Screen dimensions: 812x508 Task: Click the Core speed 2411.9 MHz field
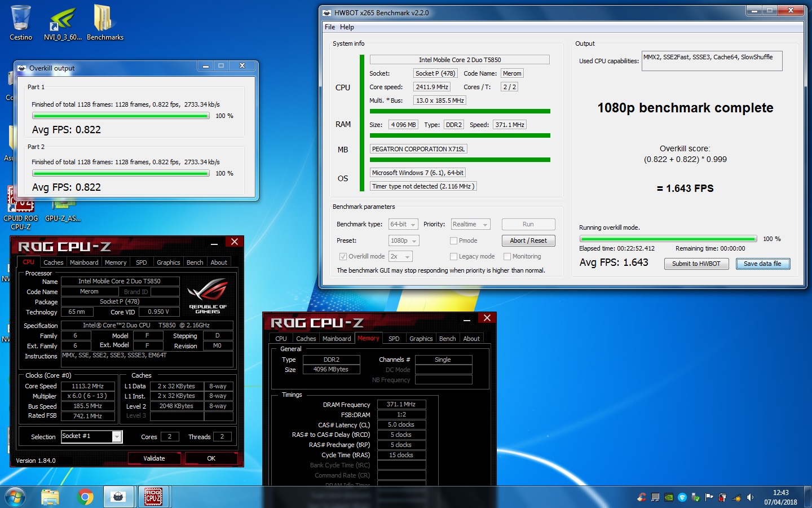click(432, 87)
